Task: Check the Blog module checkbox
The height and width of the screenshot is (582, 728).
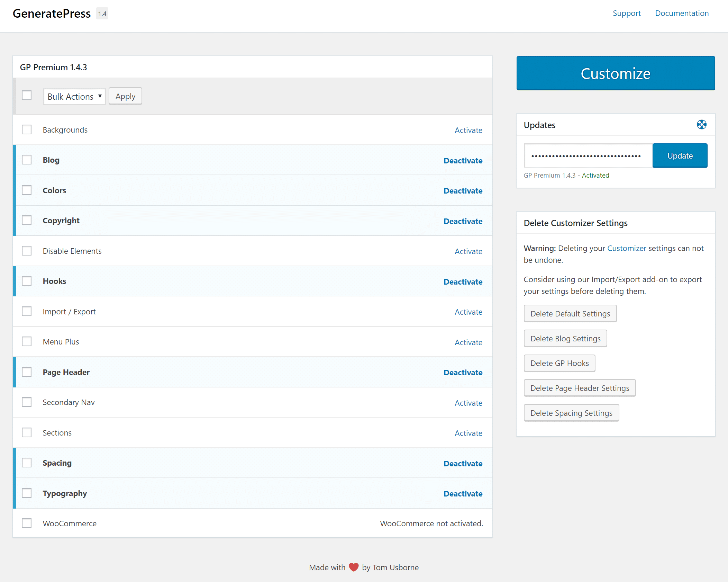Action: (27, 159)
